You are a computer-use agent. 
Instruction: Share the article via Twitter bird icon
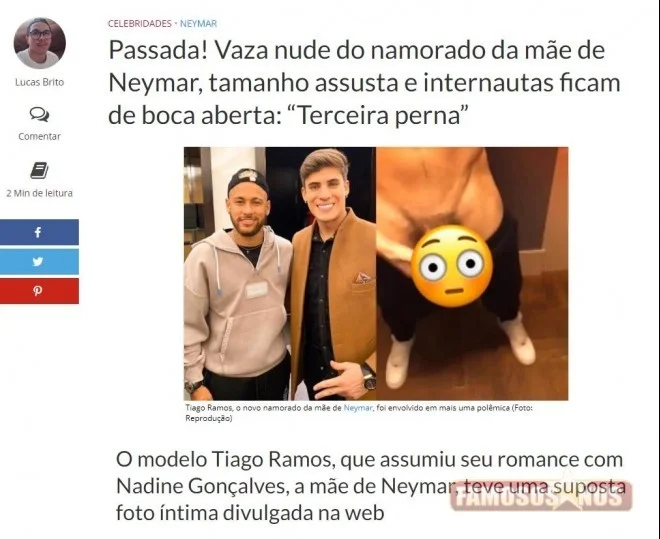pos(38,261)
